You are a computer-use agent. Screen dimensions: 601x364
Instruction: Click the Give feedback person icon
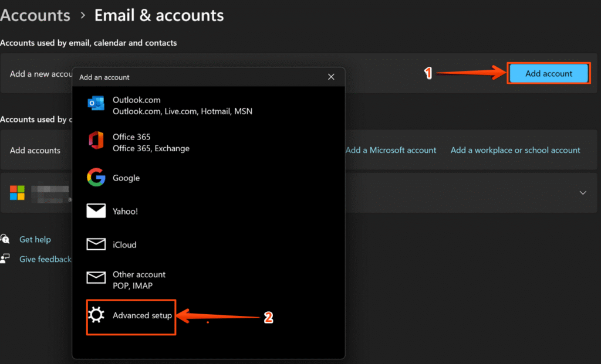(5, 258)
